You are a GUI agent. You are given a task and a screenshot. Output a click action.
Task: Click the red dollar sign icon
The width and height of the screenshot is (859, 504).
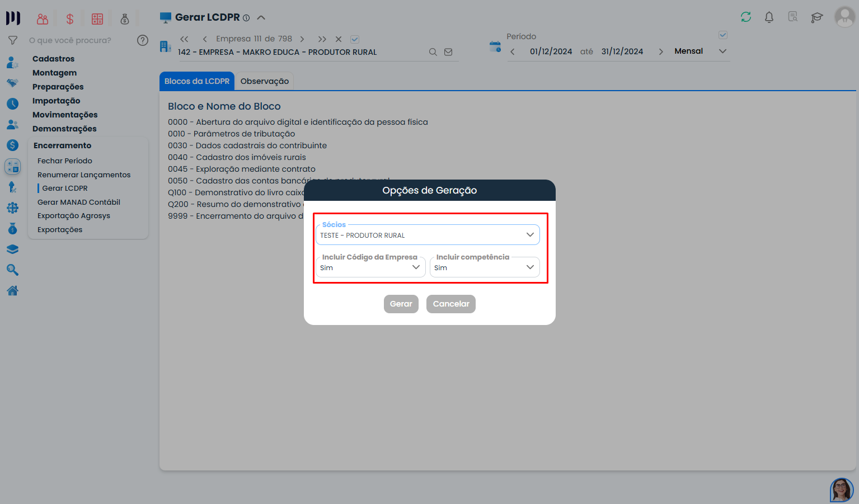(70, 19)
